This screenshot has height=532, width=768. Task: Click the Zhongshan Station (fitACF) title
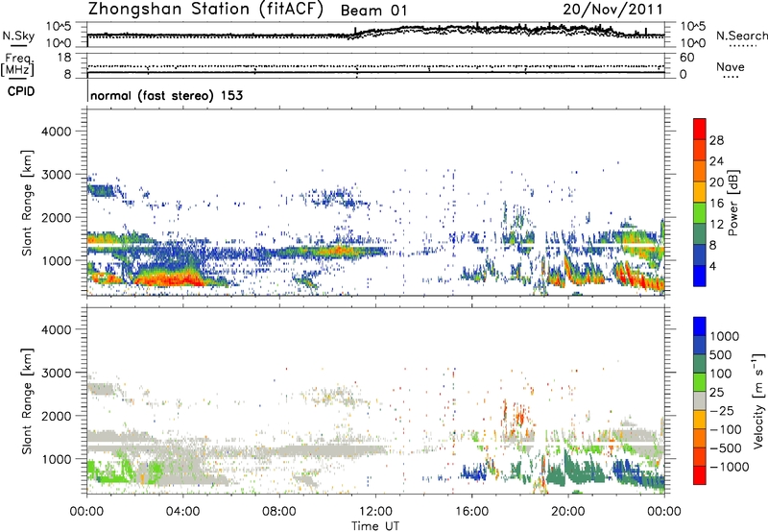pyautogui.click(x=205, y=10)
